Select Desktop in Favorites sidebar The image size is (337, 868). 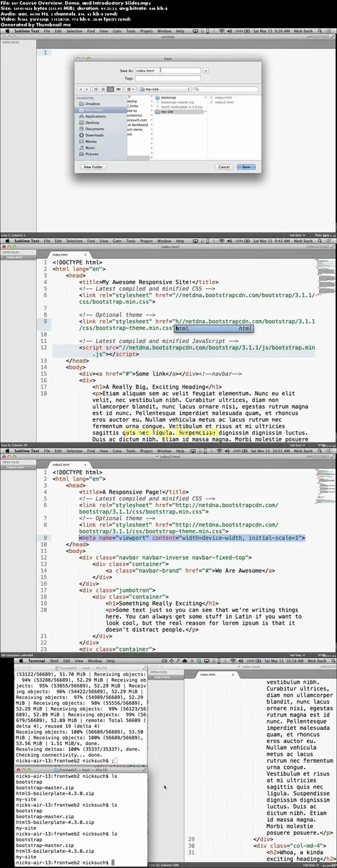point(92,122)
